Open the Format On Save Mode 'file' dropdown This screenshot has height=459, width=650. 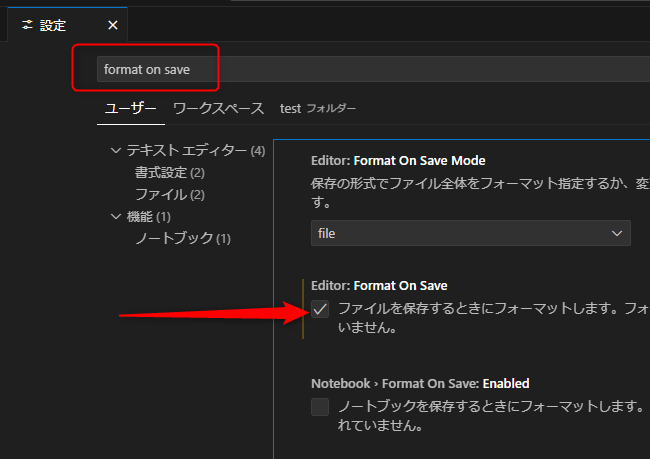pos(470,233)
